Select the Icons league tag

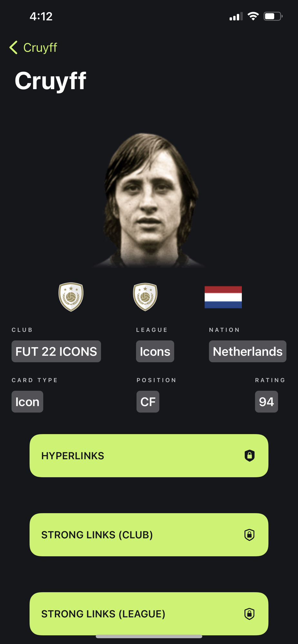coord(155,351)
